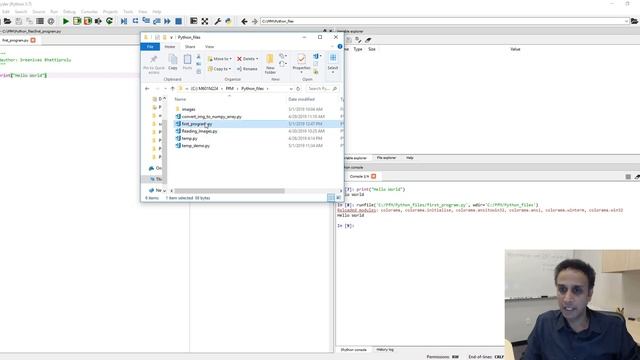Switch to the Help pane tab in Spyder
Screen dimensions: 640x360
tap(409, 158)
